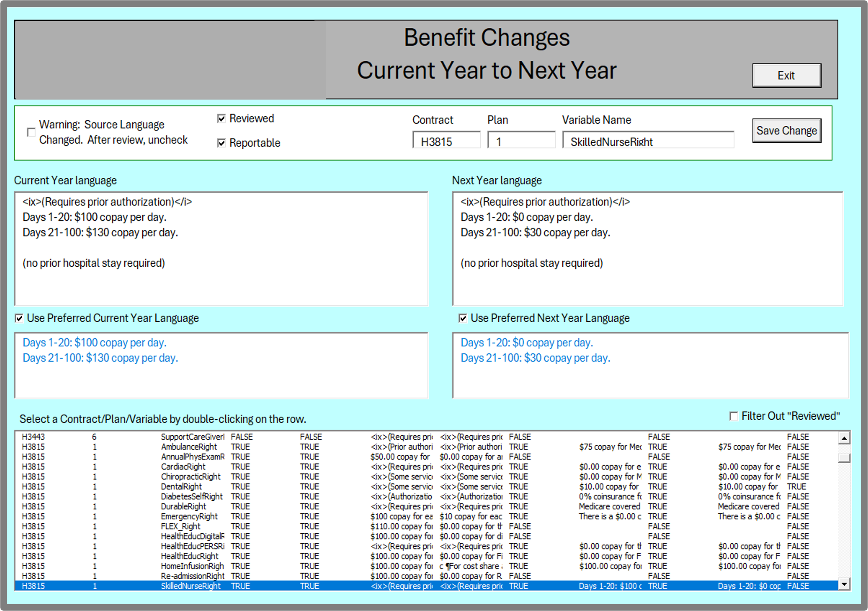Select the AmbulanceRight row in the list

click(x=426, y=447)
